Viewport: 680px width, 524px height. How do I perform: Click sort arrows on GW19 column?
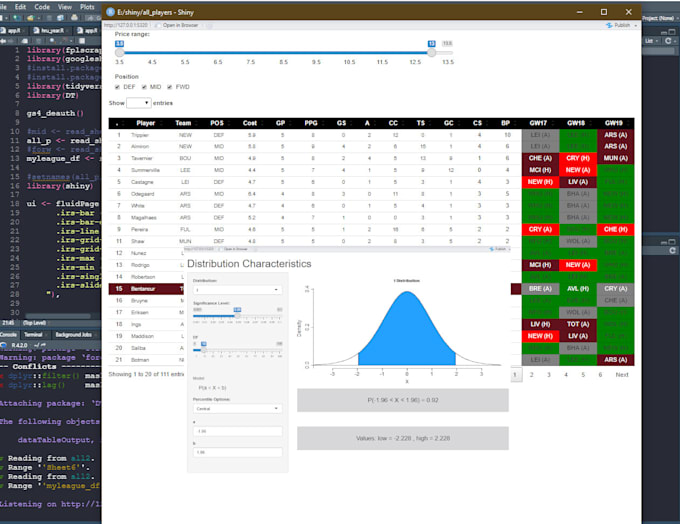click(629, 123)
